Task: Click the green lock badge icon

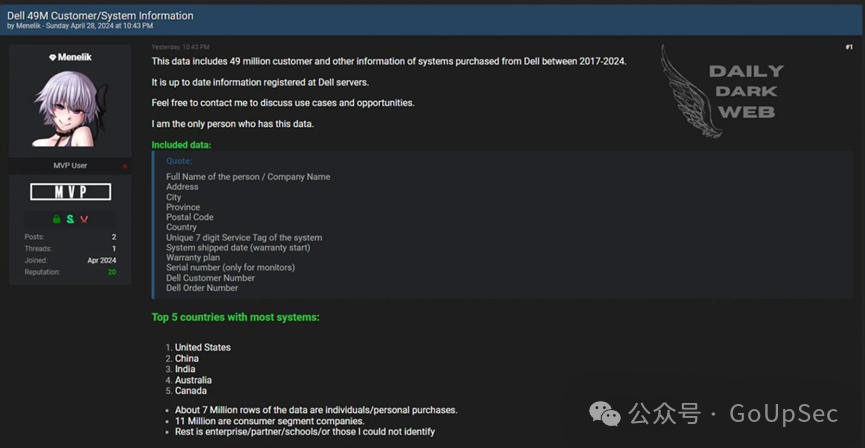Action: [x=57, y=219]
